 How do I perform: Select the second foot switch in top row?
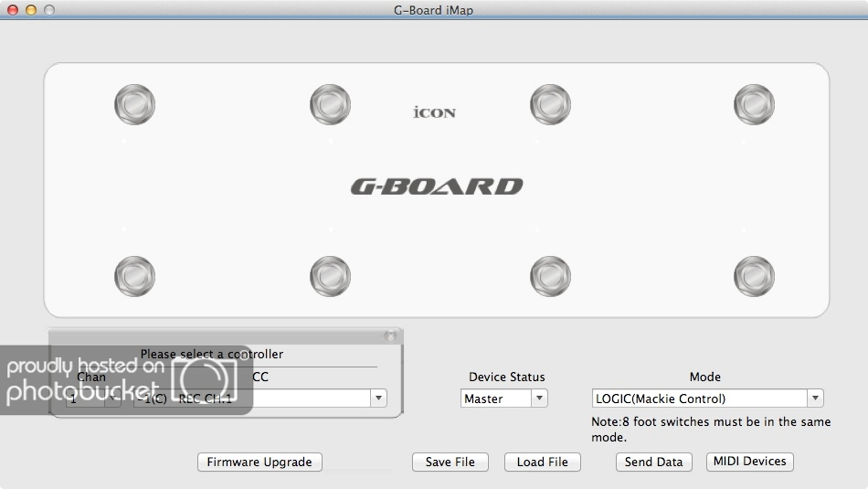pyautogui.click(x=330, y=105)
